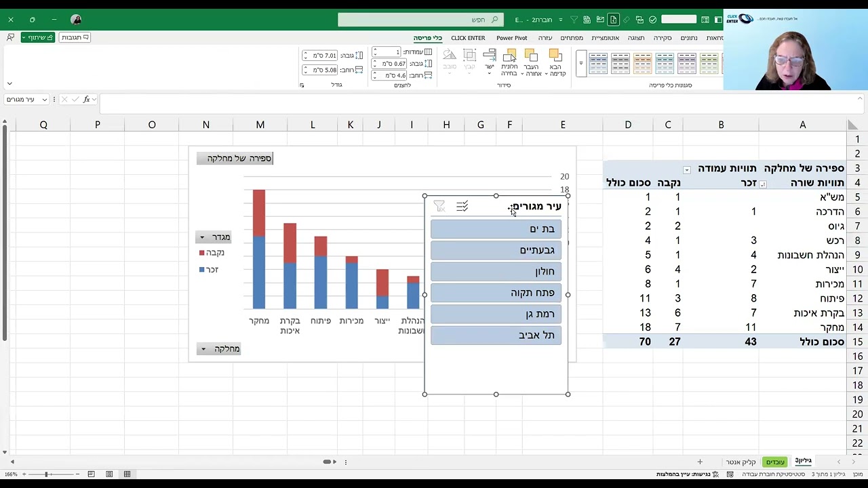Open the תצוגה (View) ribbon tab
The width and height of the screenshot is (868, 488).
point(636,38)
